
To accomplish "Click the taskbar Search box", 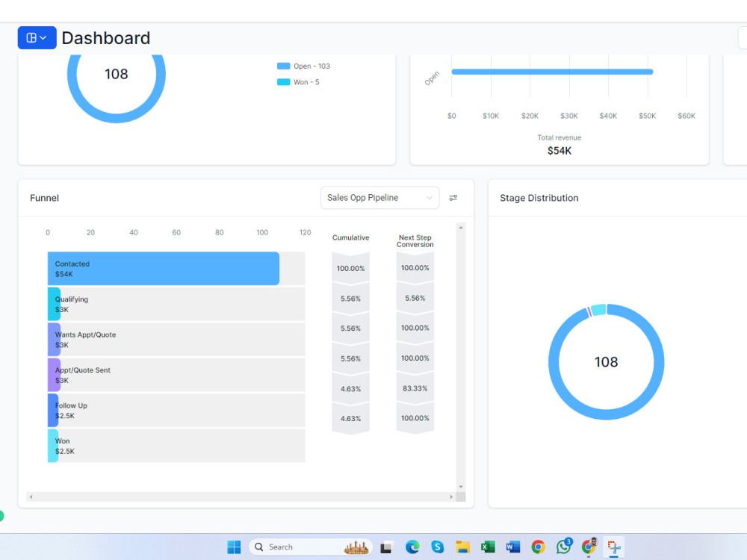I will coord(311,547).
